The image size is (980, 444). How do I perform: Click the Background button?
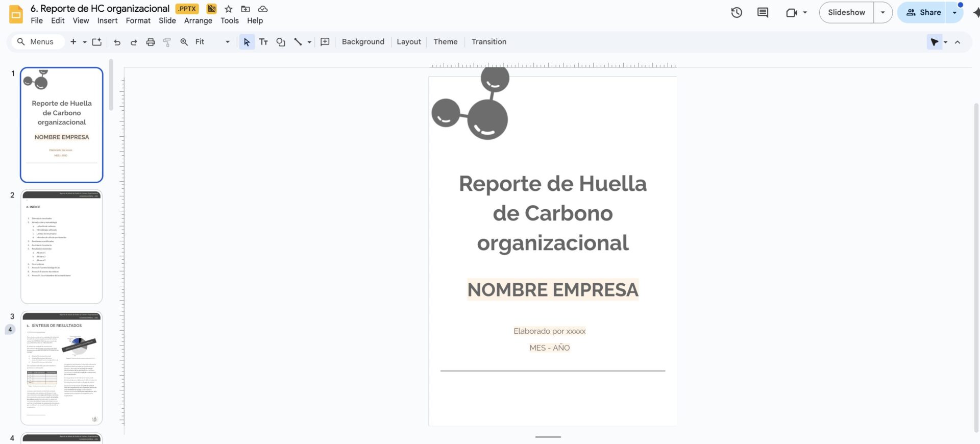point(363,42)
